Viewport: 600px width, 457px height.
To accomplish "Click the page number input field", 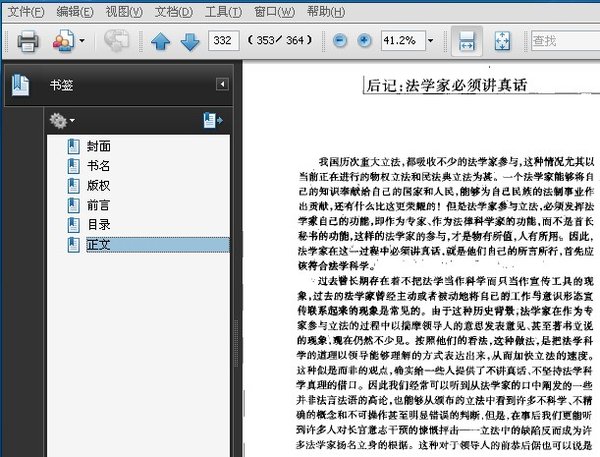I will [222, 41].
